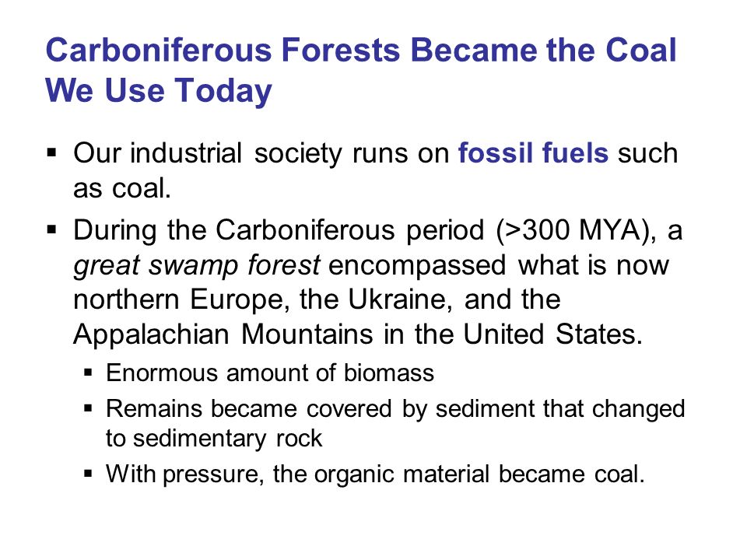This screenshot has width=747, height=560.
Task: Select the "We Use Today" title line
Action: pyautogui.click(x=159, y=90)
